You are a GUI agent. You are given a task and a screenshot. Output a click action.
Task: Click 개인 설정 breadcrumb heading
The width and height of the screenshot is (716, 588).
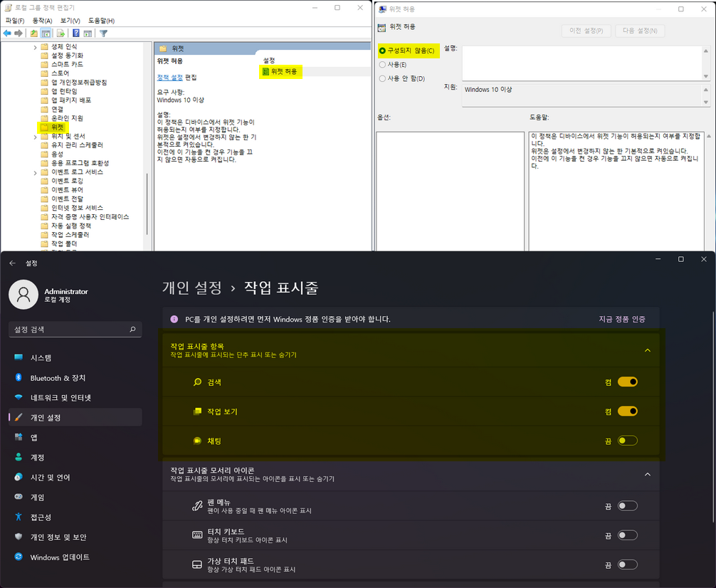pyautogui.click(x=192, y=288)
